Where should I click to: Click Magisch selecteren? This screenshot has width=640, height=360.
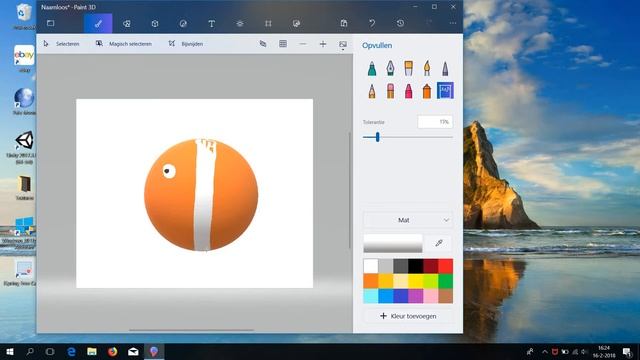(124, 44)
